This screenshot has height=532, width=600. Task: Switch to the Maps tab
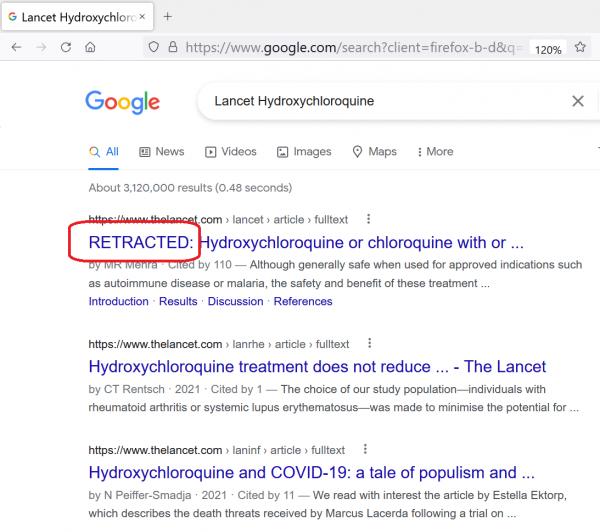(x=374, y=152)
